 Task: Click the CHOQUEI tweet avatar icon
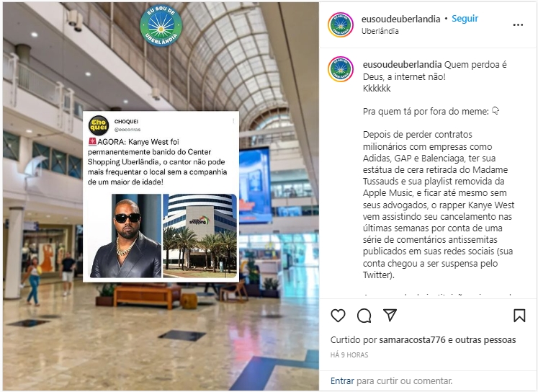[99, 125]
